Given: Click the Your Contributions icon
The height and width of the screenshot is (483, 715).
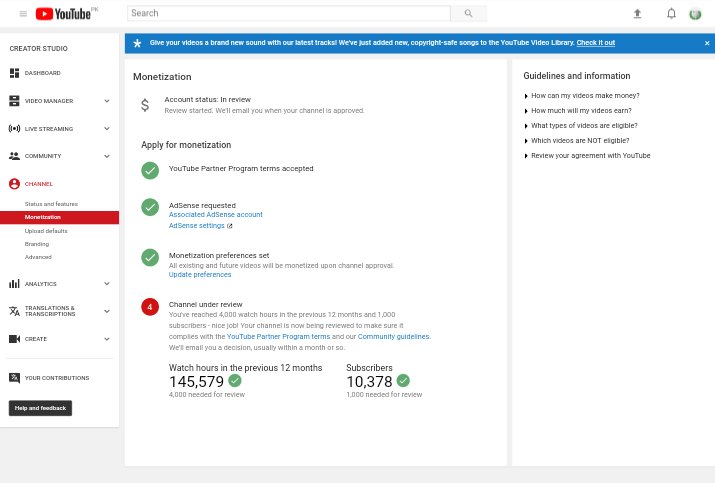Looking at the screenshot, I should click(15, 378).
